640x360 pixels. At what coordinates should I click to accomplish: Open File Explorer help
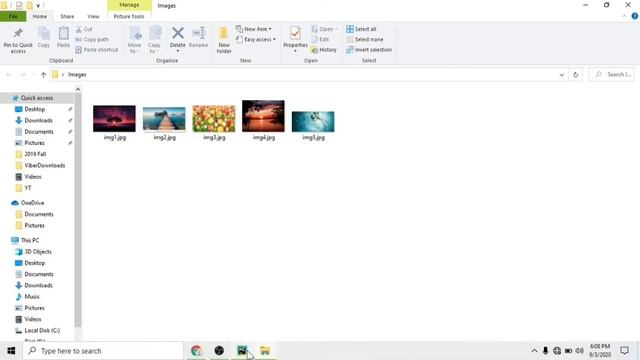(635, 16)
